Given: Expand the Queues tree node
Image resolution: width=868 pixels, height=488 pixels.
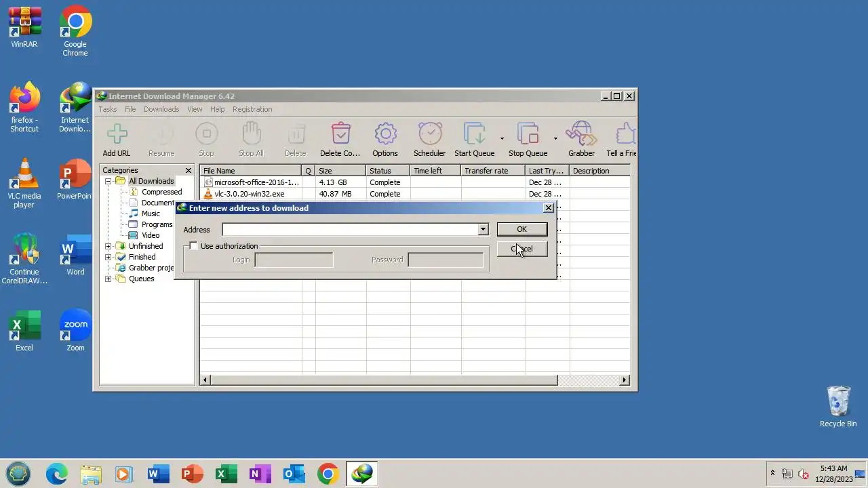Looking at the screenshot, I should coord(108,279).
